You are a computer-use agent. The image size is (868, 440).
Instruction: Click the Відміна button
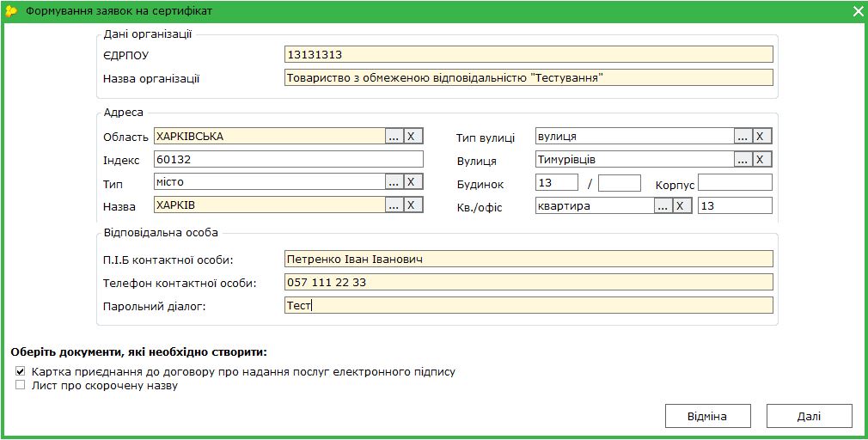(x=707, y=416)
